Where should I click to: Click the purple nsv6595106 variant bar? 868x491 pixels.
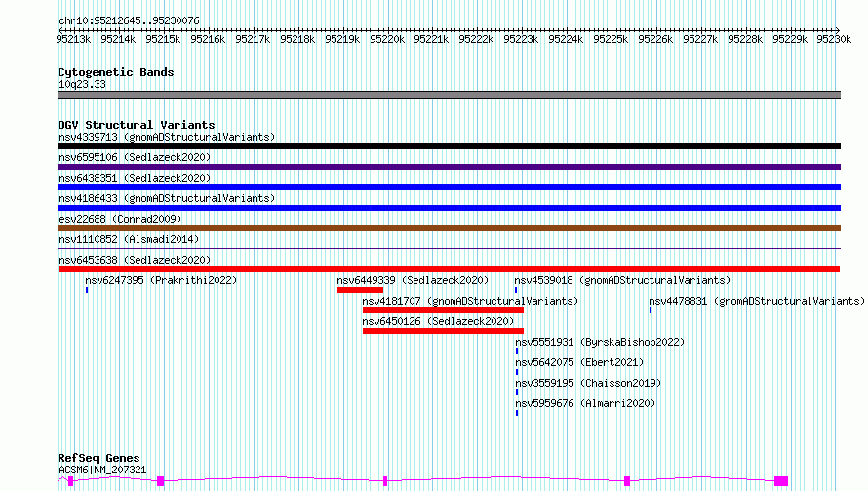click(x=449, y=167)
